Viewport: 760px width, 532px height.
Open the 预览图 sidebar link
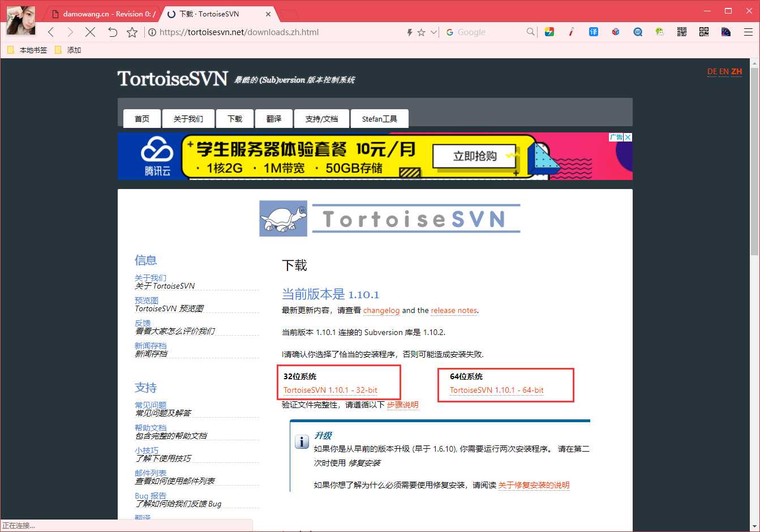pos(147,301)
